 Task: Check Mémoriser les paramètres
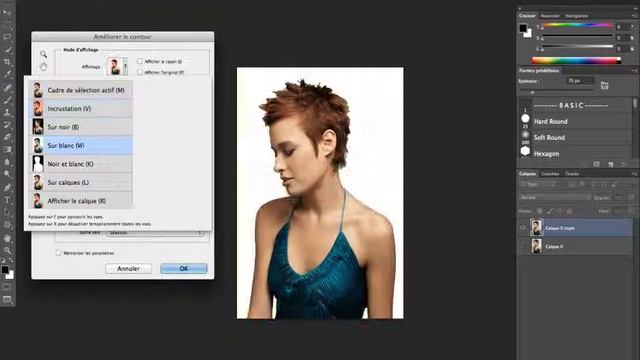tap(58, 253)
